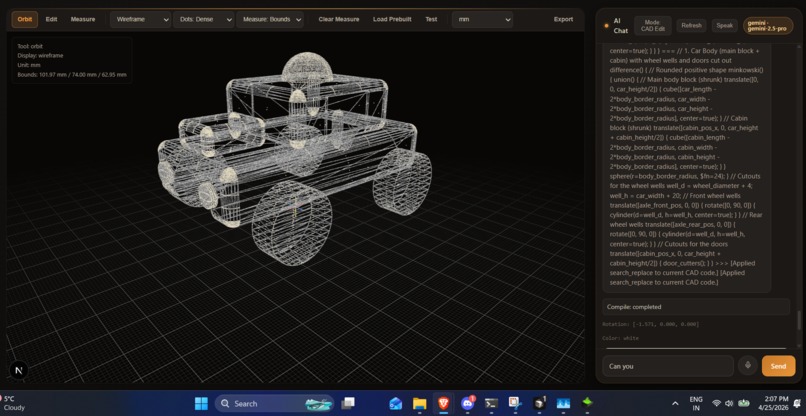806x416 pixels.
Task: Open the weather widget showing 5°C Cloudy
Action: pos(14,404)
